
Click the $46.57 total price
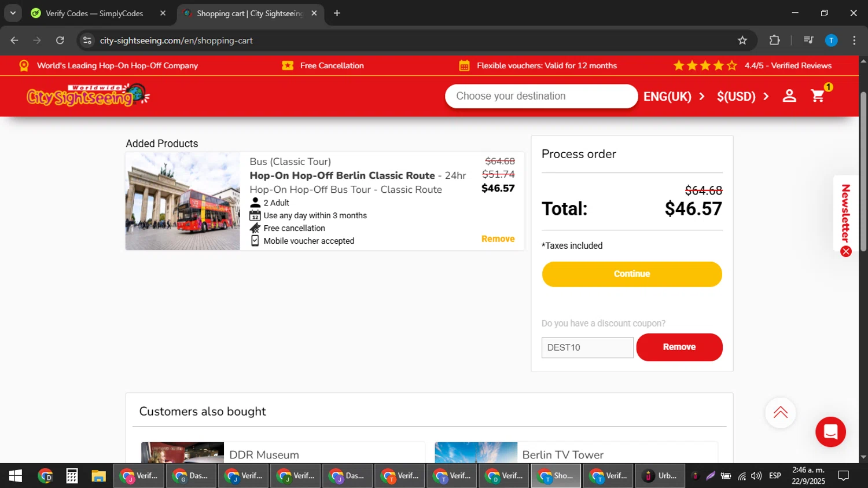[x=693, y=208]
